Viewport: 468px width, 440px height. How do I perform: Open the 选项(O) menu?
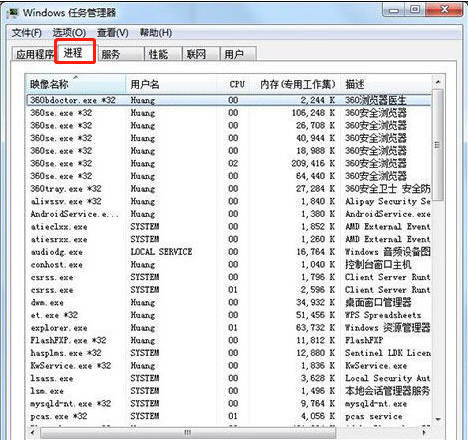coord(69,33)
